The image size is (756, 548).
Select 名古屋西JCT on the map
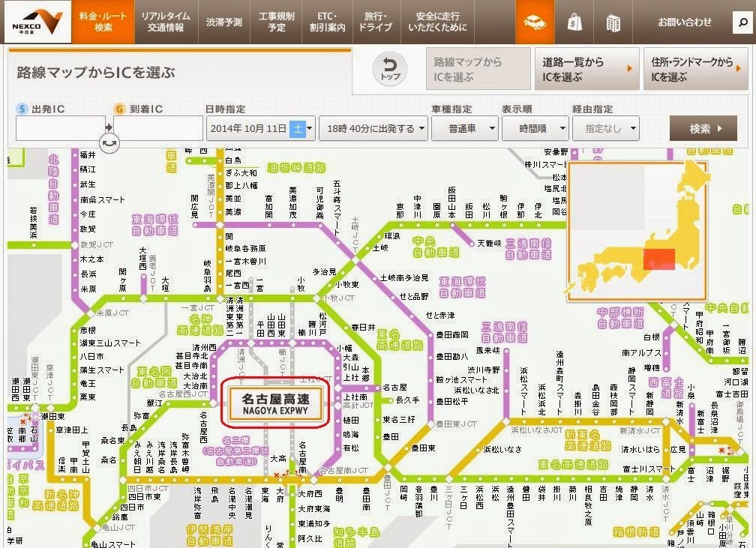pos(183,394)
